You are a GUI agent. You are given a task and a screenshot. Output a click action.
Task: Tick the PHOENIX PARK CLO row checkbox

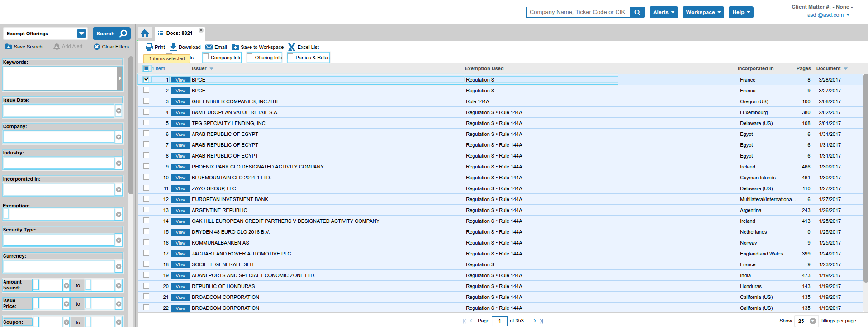pyautogui.click(x=146, y=166)
